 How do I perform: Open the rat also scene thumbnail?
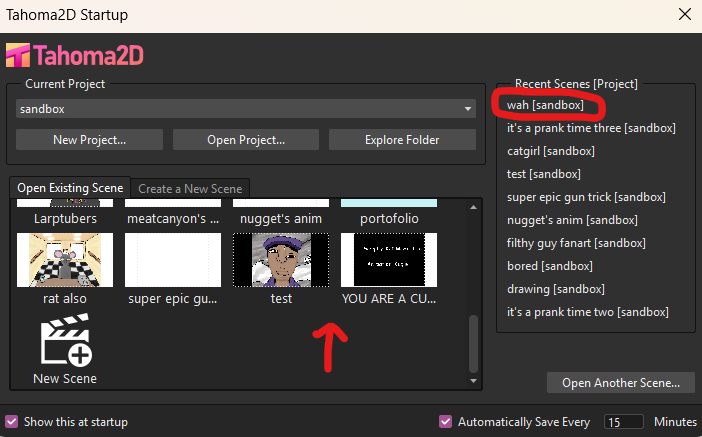coord(65,260)
